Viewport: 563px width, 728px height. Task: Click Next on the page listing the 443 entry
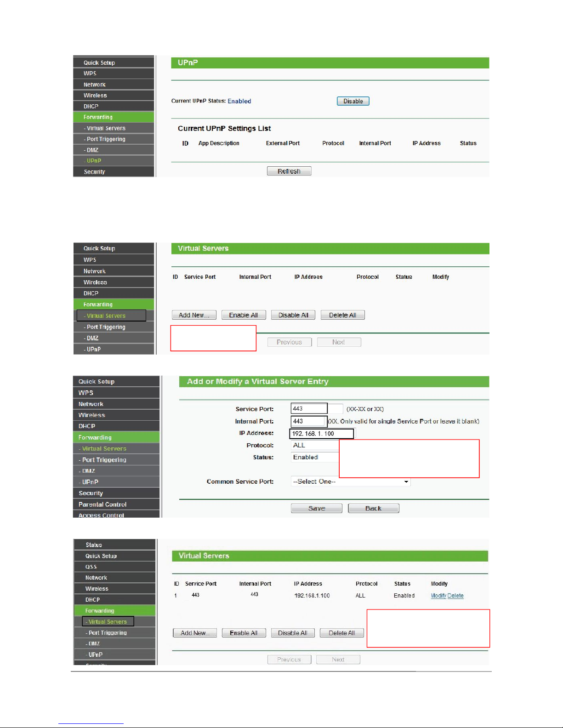coord(338,660)
